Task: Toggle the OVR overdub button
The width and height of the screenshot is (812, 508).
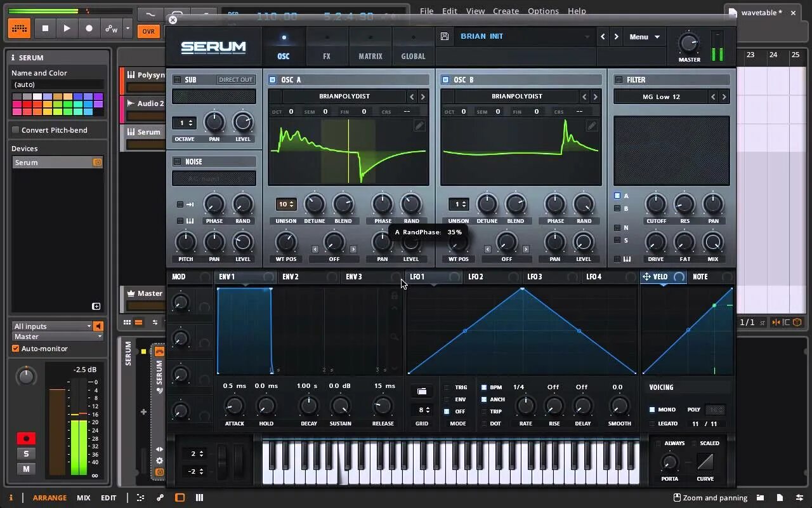Action: 148,31
